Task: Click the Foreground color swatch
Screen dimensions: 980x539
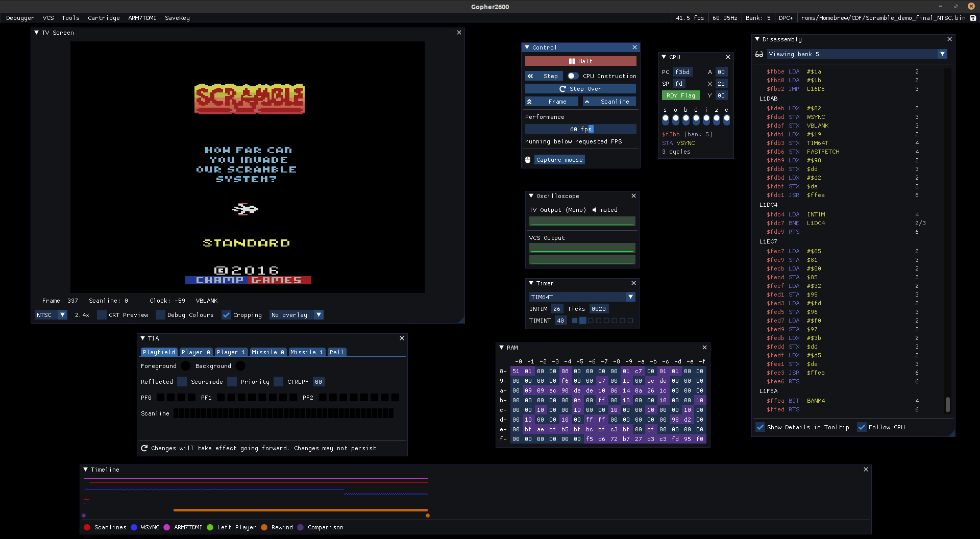Action: pyautogui.click(x=186, y=366)
